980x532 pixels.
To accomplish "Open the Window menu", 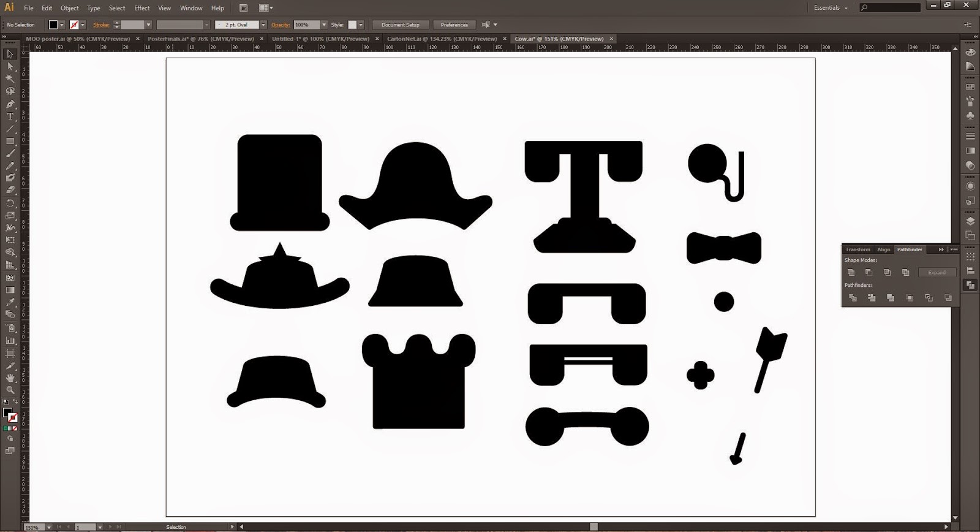I will coord(191,8).
